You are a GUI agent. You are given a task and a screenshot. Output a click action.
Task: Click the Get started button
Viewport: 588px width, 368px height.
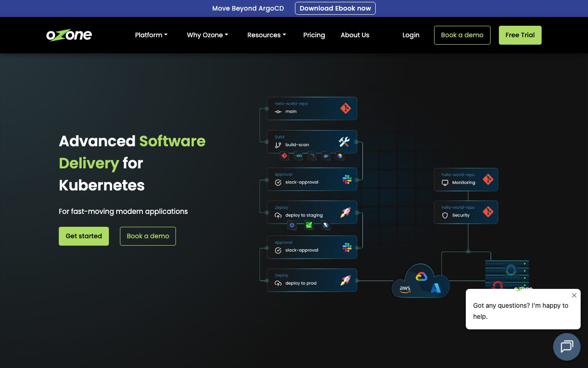pos(84,236)
